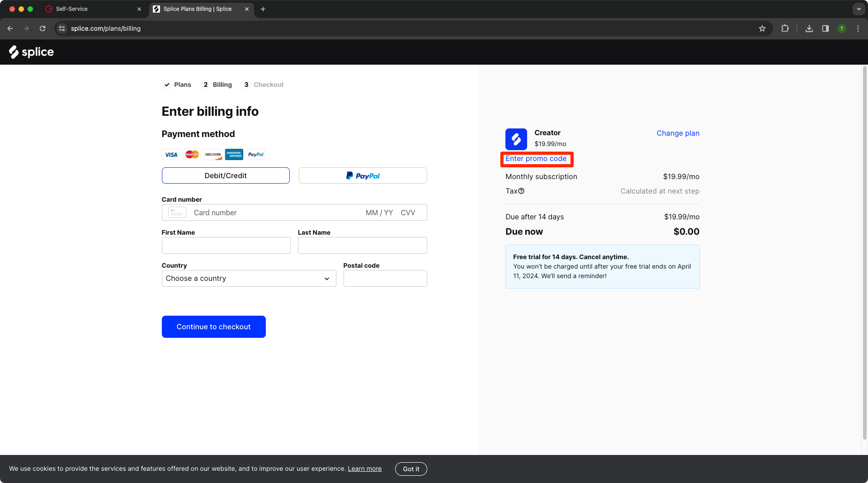Click the Discover card icon

point(213,155)
